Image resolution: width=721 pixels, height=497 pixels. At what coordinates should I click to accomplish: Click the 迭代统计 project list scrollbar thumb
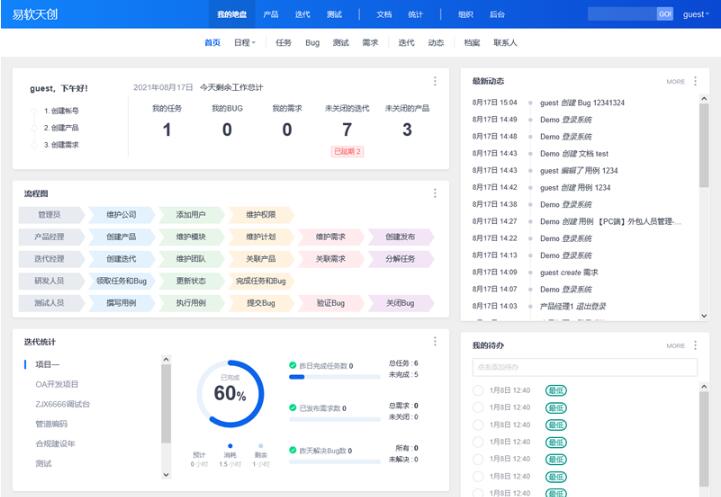(166, 404)
